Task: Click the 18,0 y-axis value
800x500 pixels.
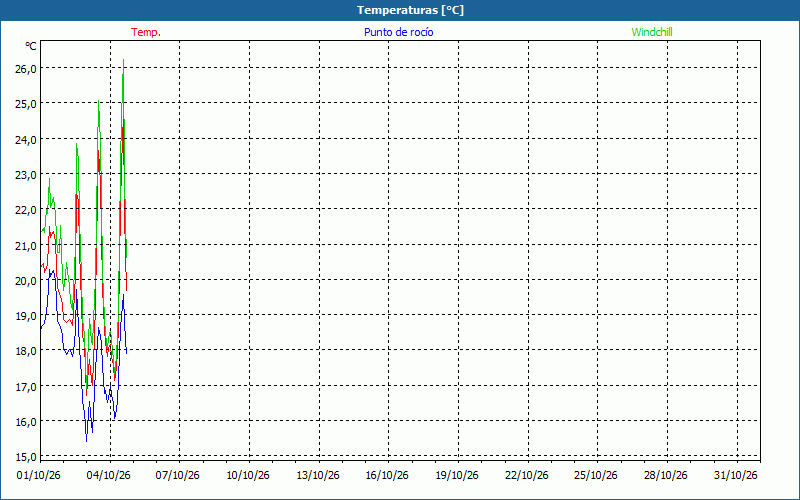Action: pyautogui.click(x=26, y=351)
